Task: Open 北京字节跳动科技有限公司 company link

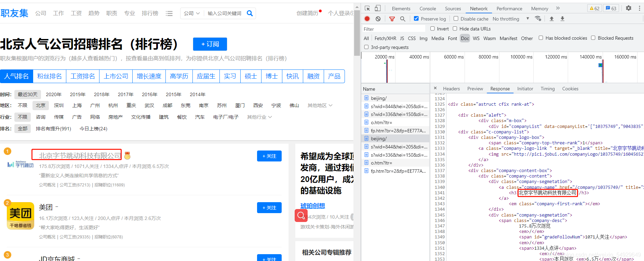Action: coord(80,156)
